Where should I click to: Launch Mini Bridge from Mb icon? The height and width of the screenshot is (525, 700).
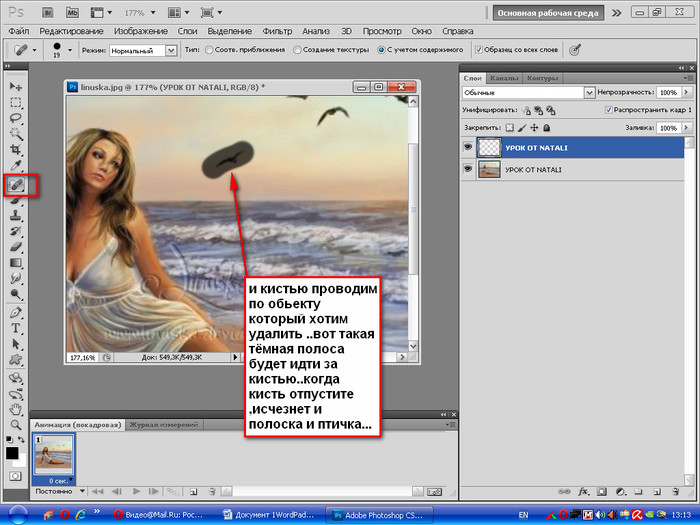tap(72, 12)
